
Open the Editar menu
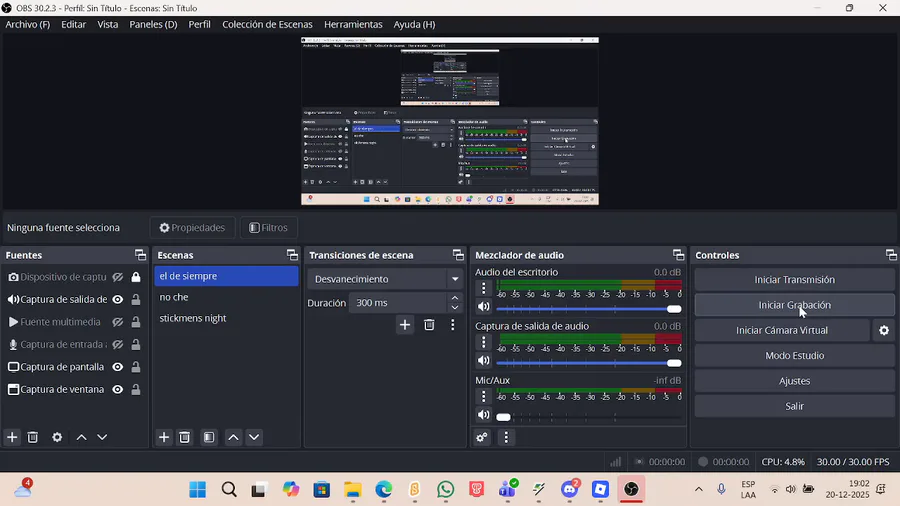73,24
